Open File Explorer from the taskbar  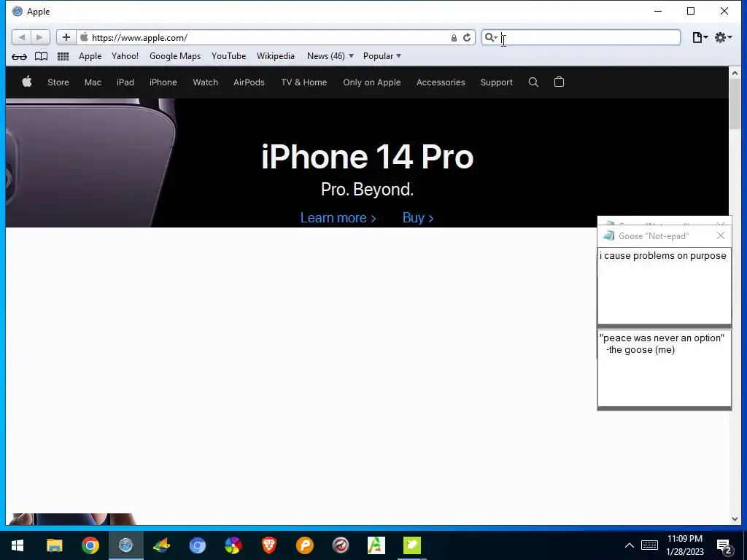[54, 545]
